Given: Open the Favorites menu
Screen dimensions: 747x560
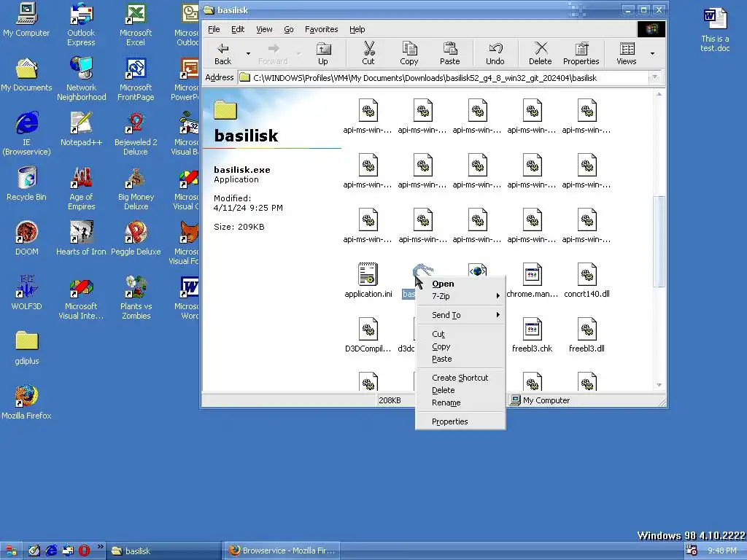Looking at the screenshot, I should [x=322, y=29].
